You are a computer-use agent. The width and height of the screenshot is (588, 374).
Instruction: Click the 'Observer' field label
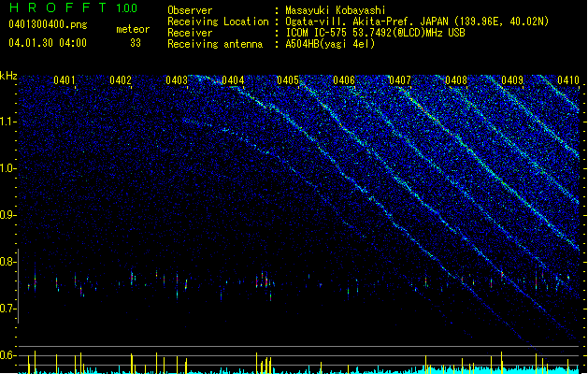click(190, 10)
